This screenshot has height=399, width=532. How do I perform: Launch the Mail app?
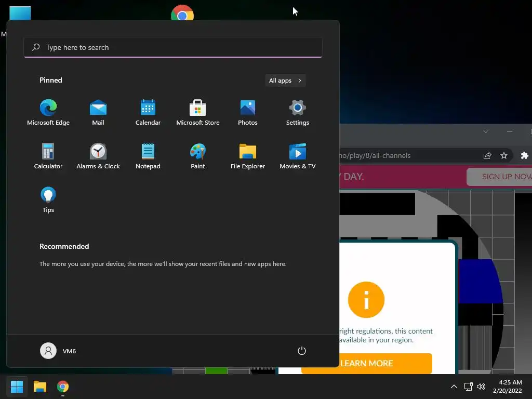[98, 113]
